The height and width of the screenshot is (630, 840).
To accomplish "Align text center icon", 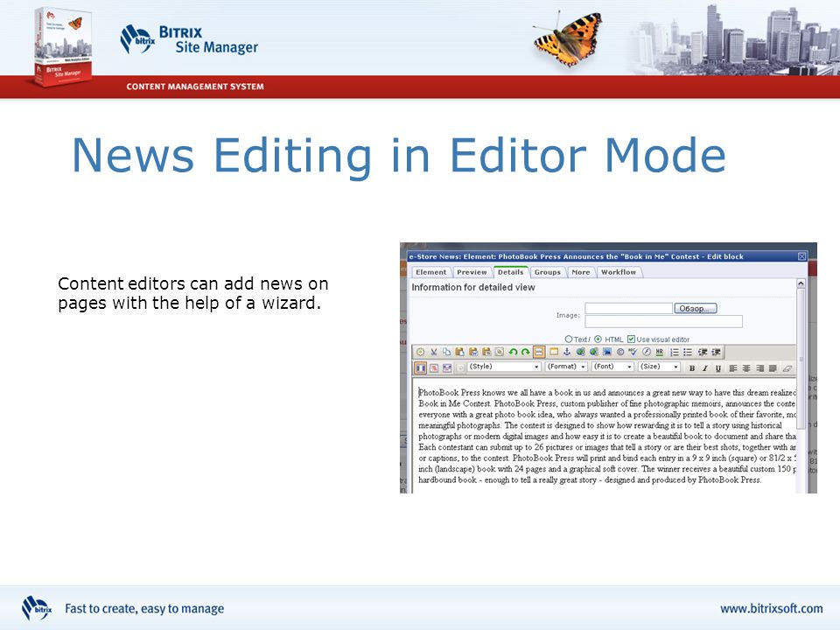I will pos(746,368).
